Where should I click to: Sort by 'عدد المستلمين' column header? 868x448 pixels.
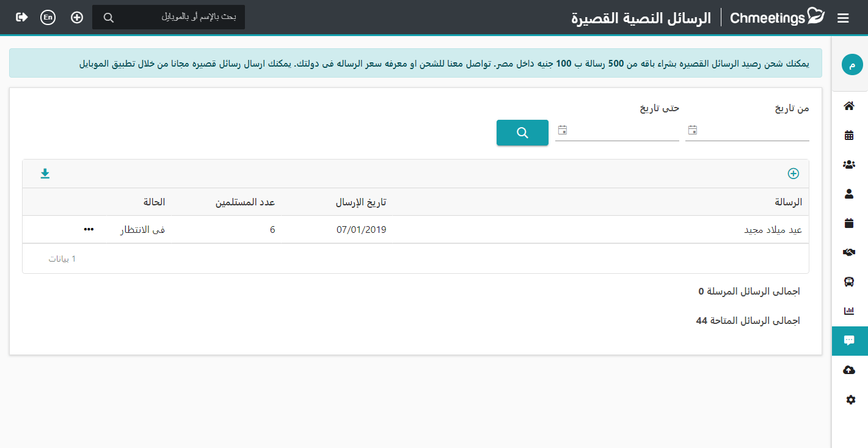point(245,202)
